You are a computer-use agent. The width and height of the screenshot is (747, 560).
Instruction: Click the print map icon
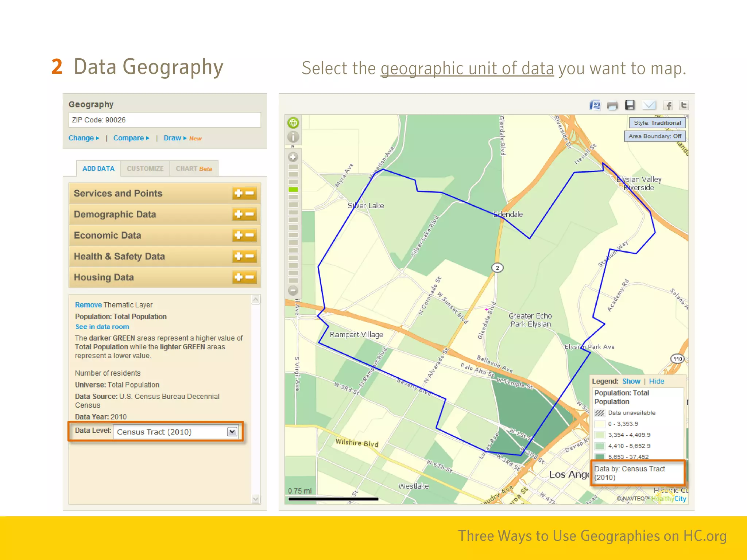click(612, 106)
